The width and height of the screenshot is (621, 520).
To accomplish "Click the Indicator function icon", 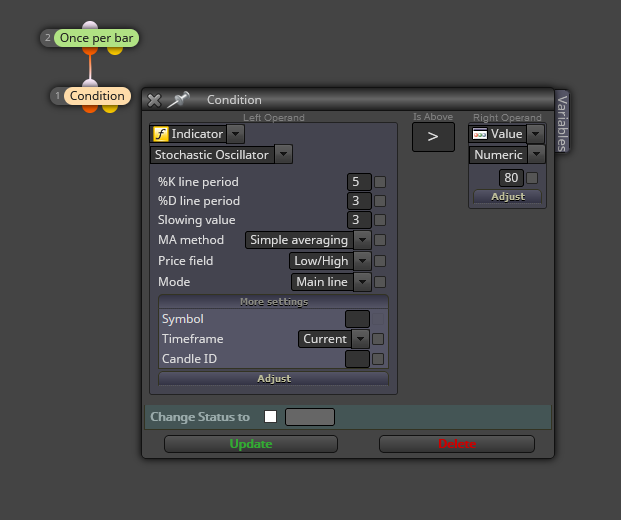I will [x=161, y=134].
